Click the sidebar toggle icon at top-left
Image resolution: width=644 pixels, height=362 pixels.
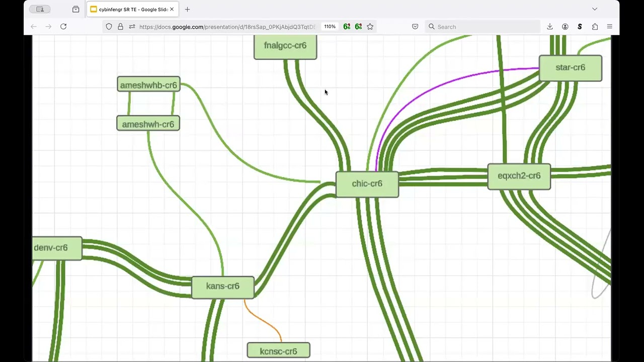[40, 9]
